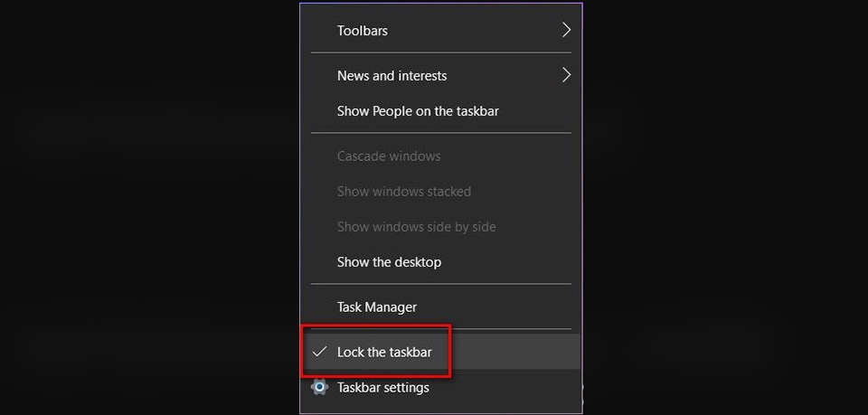Click the greyed-out Cascade windows entry
The height and width of the screenshot is (415, 868).
tap(440, 156)
